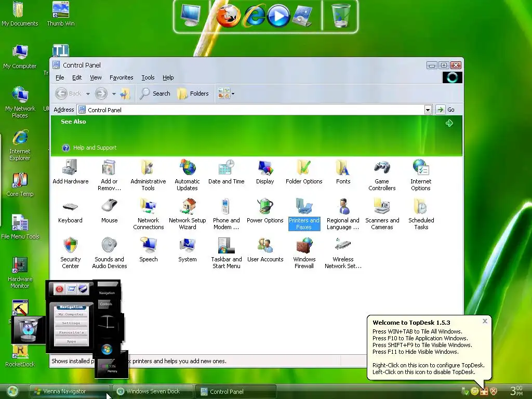
Task: Open Hardware Monitor desktop shortcut
Action: (x=20, y=273)
